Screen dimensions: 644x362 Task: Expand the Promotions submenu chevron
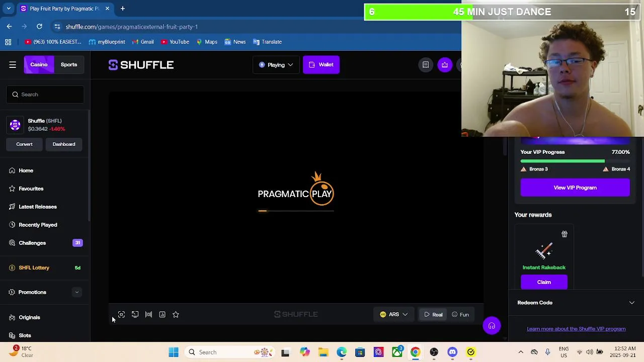pos(77,292)
